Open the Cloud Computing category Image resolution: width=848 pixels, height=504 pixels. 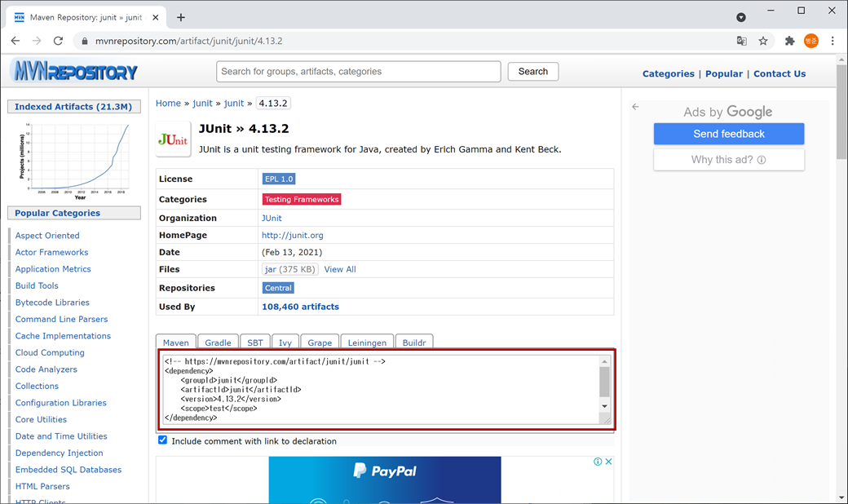[x=50, y=352]
